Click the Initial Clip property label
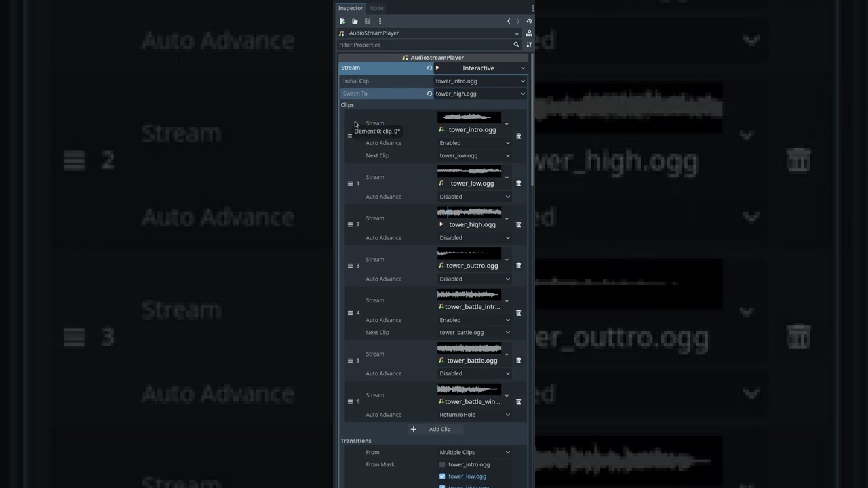 point(356,81)
